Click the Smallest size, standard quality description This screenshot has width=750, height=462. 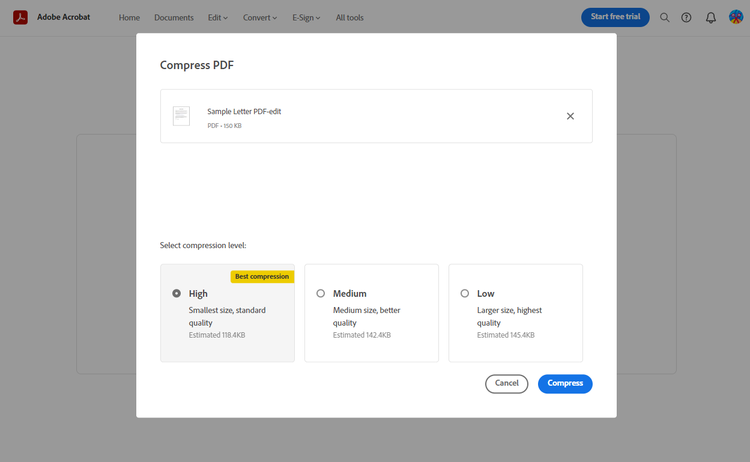[x=227, y=317]
